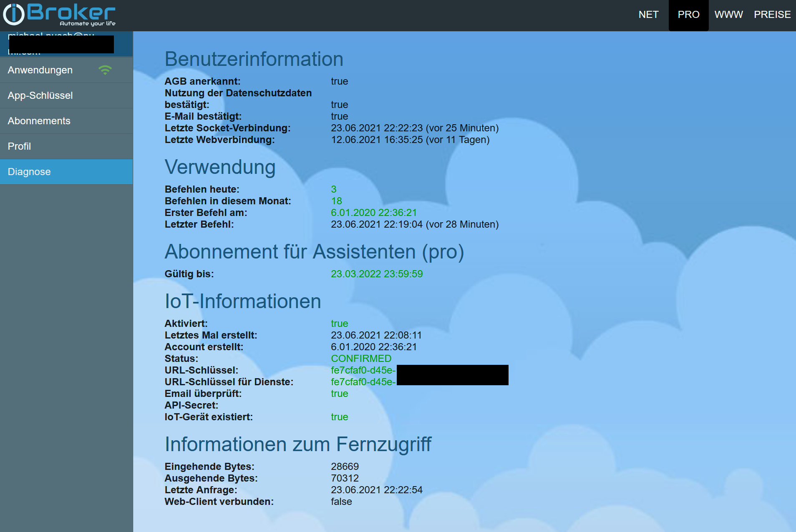Click the Abonnement für Assistenten (pro) heading
The image size is (796, 532).
pyautogui.click(x=314, y=252)
